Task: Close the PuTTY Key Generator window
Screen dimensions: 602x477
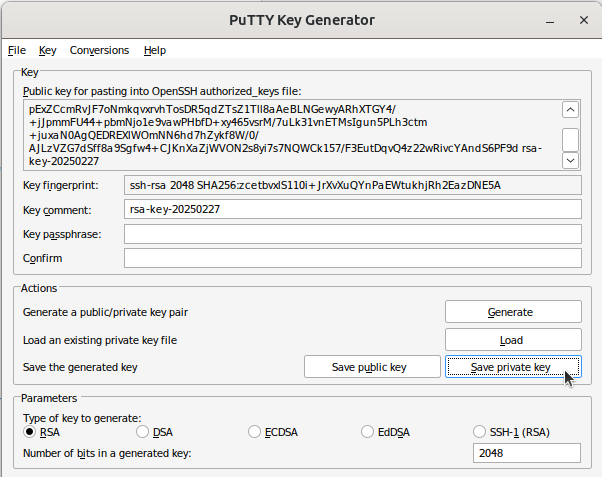Action: point(584,20)
